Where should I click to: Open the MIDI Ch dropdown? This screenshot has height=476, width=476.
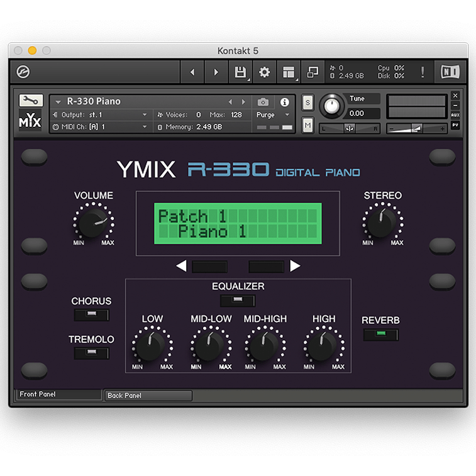click(x=99, y=127)
